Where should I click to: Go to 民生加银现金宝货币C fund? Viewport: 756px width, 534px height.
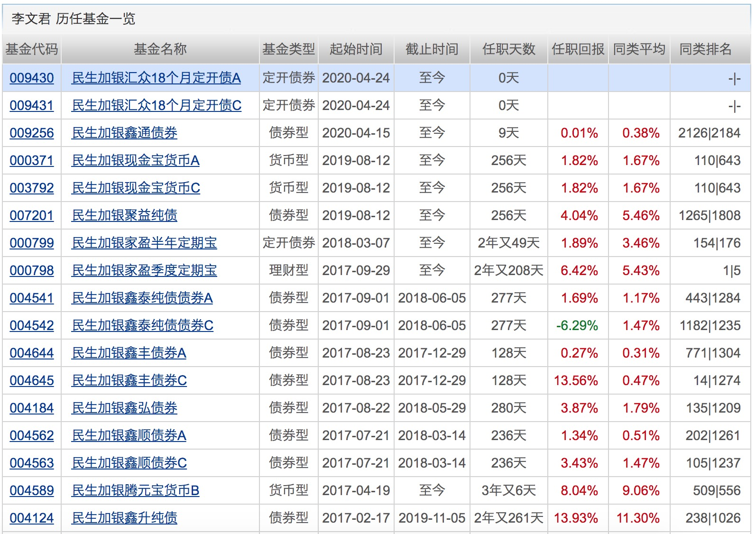136,188
